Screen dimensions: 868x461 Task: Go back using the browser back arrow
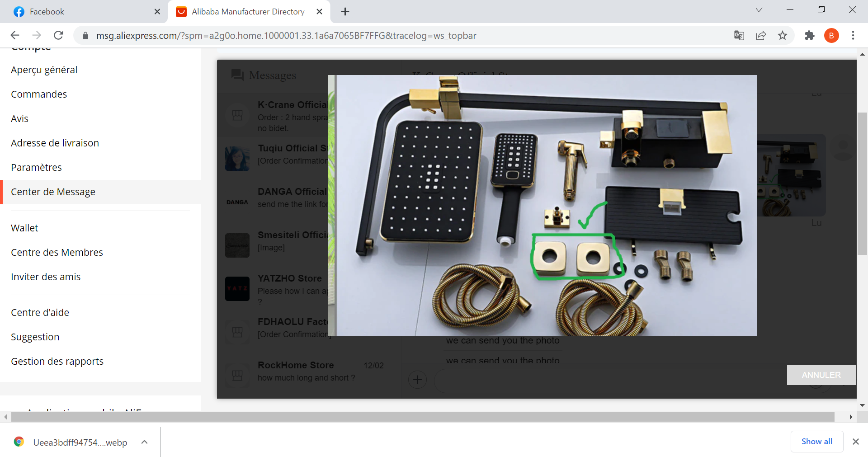click(15, 35)
